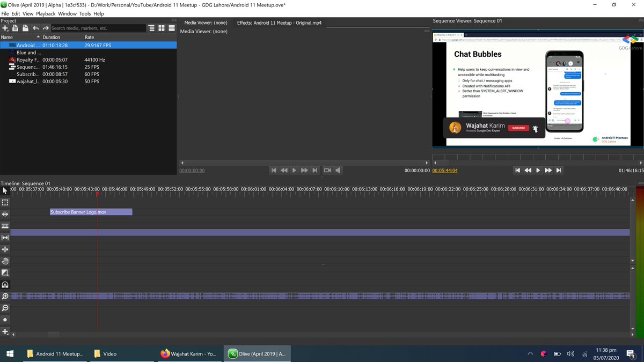Open the Help menu

99,13
